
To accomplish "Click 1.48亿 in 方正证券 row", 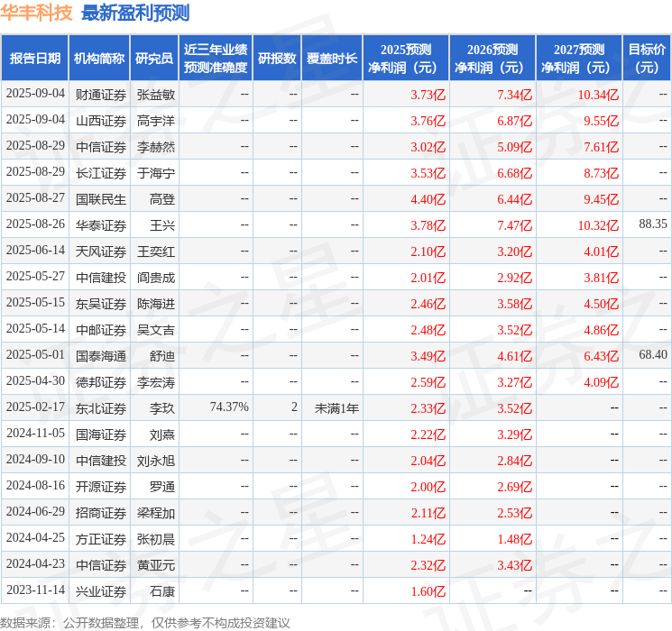I will 515,539.
